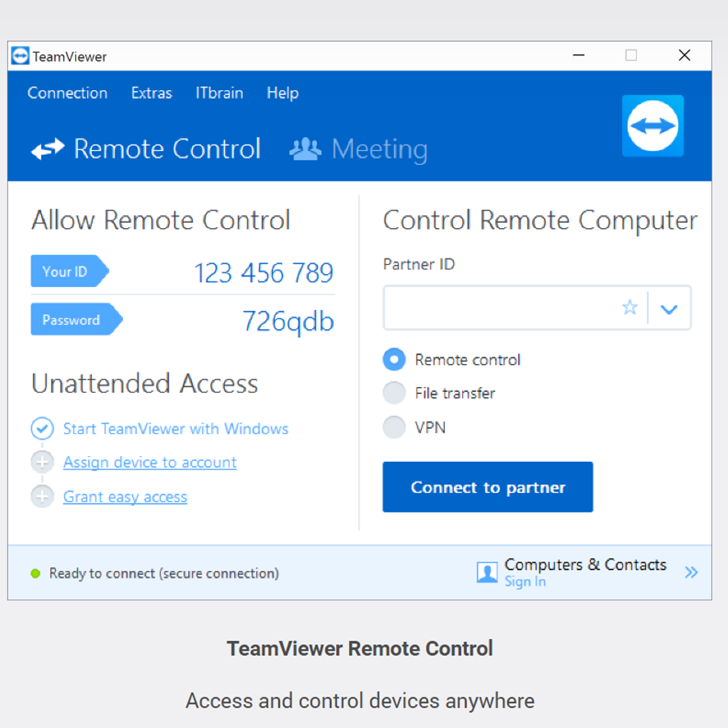Switch to the Meeting tab
This screenshot has height=728, width=728.
pos(359,149)
